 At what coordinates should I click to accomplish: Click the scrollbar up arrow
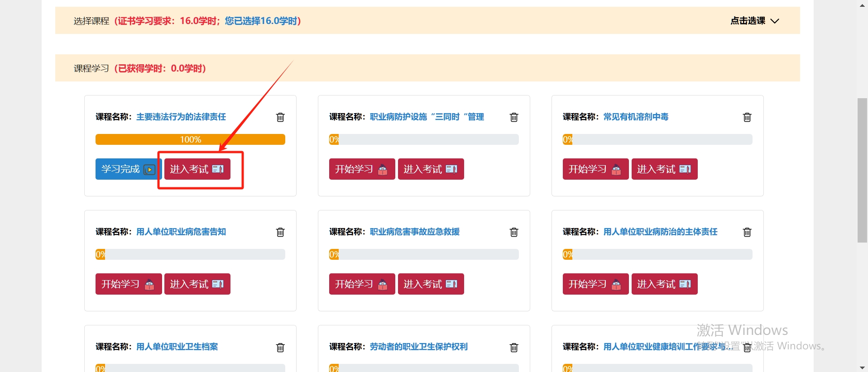(x=863, y=5)
